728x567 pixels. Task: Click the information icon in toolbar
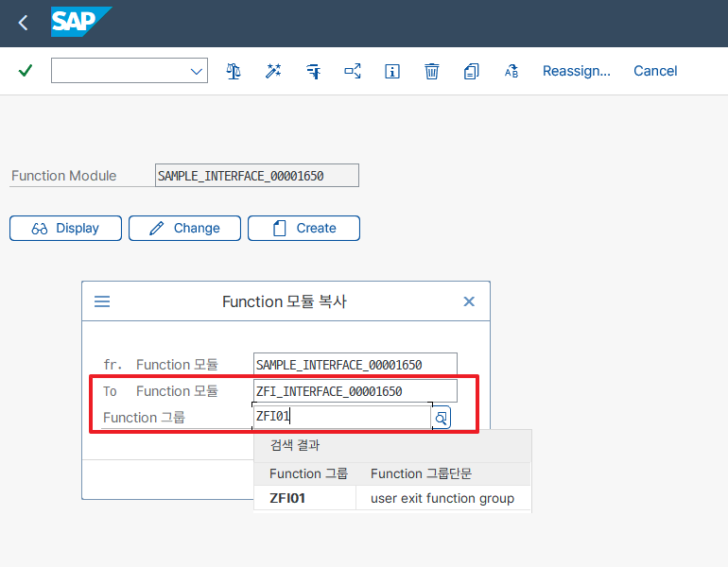pos(391,71)
